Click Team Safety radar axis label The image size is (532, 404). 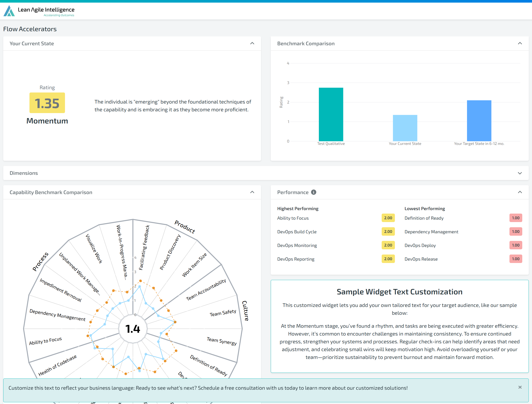223,313
